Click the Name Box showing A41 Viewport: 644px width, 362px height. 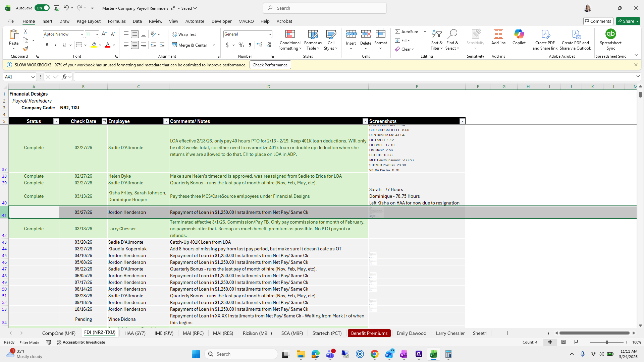click(17, 77)
